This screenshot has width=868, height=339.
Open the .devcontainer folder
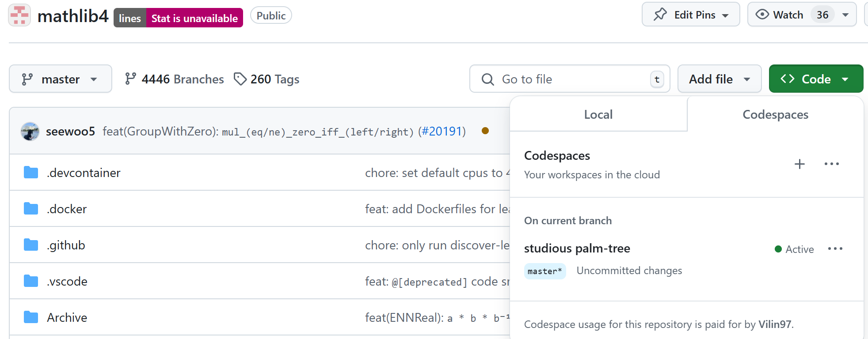[84, 173]
